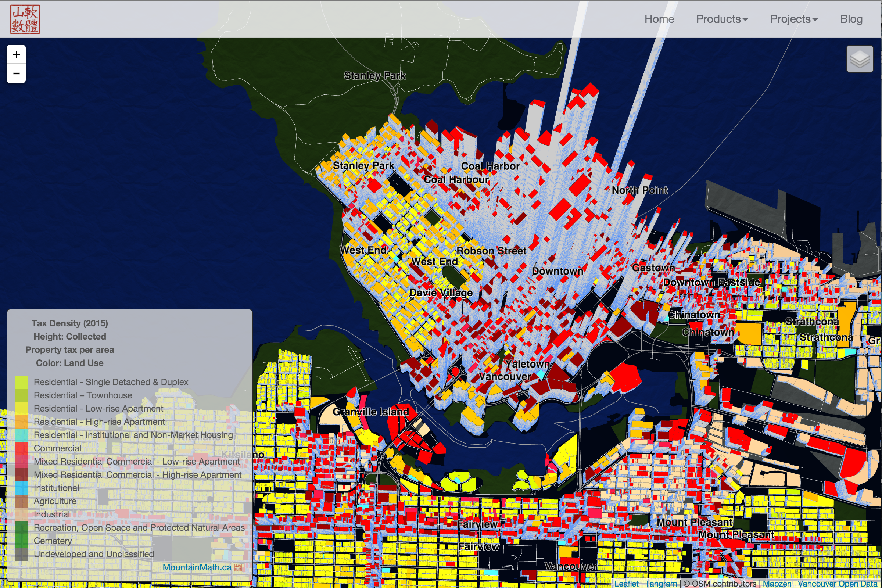Click the Cemetery green legend swatch
Viewport: 882px width, 588px height.
(21, 541)
